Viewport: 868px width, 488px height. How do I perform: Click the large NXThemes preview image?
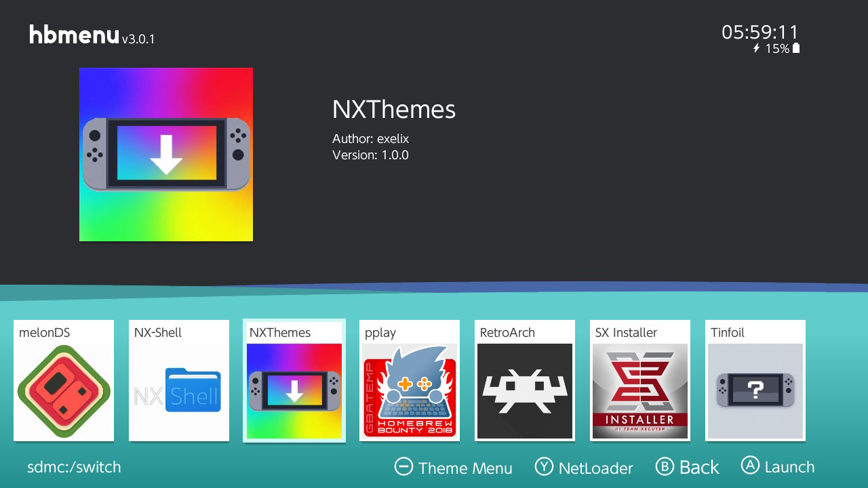pos(166,154)
